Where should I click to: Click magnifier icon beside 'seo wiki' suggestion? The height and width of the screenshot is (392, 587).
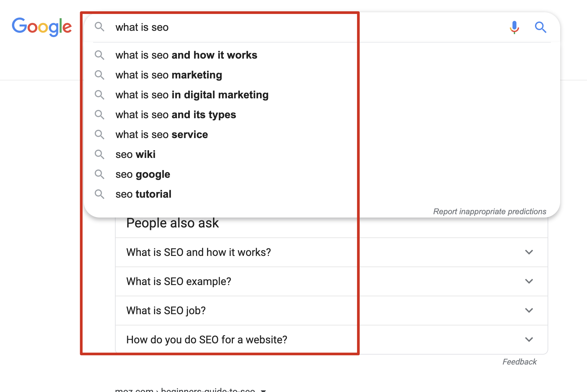[99, 154]
